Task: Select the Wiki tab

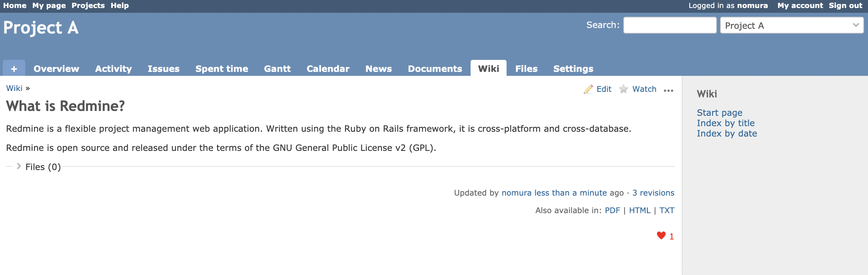Action: click(489, 68)
